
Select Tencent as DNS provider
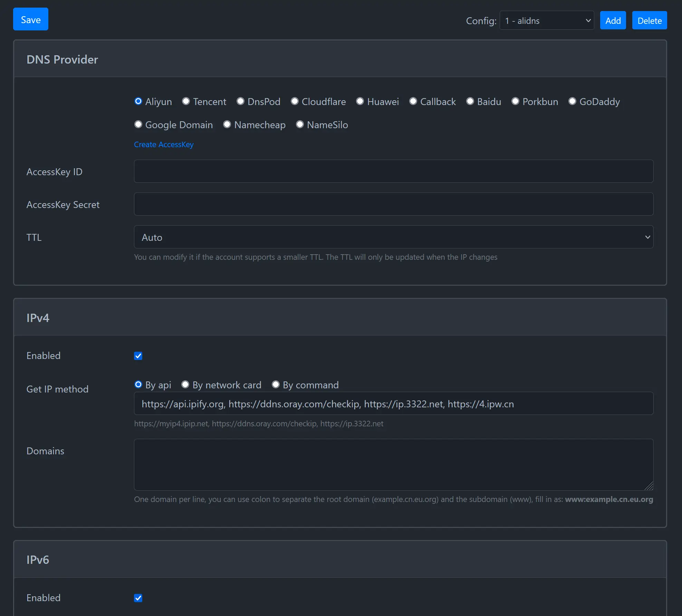tap(186, 101)
